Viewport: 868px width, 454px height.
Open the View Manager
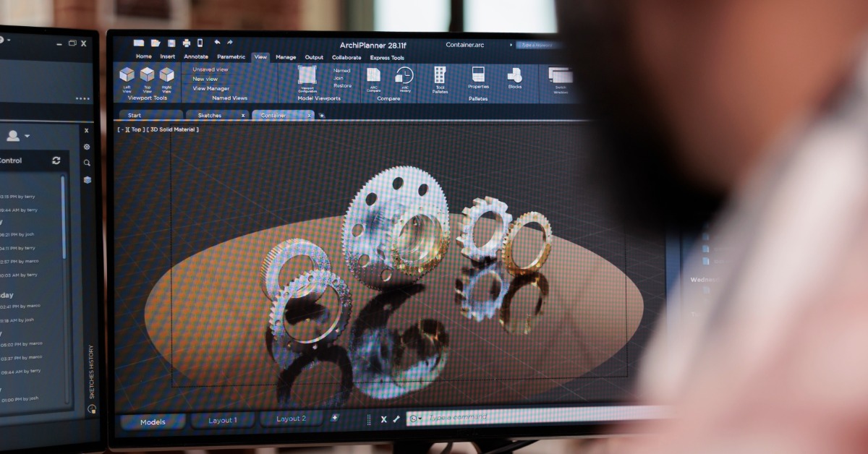(x=211, y=88)
